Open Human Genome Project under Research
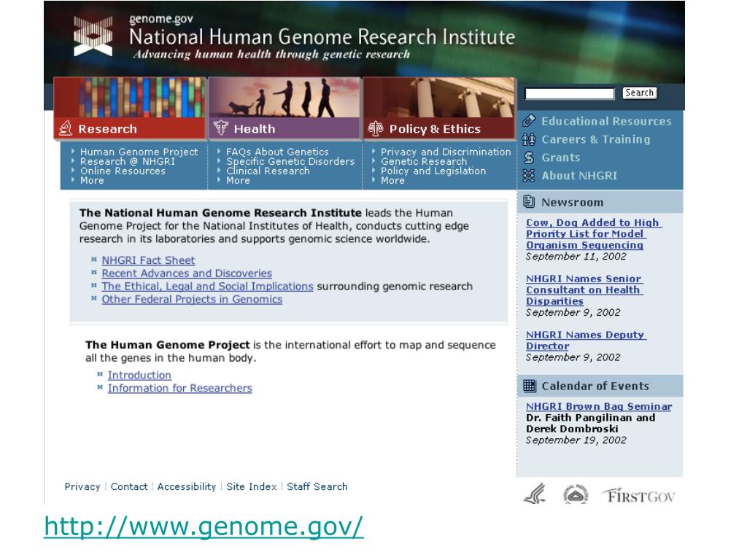Image resolution: width=747 pixels, height=560 pixels. [x=139, y=152]
